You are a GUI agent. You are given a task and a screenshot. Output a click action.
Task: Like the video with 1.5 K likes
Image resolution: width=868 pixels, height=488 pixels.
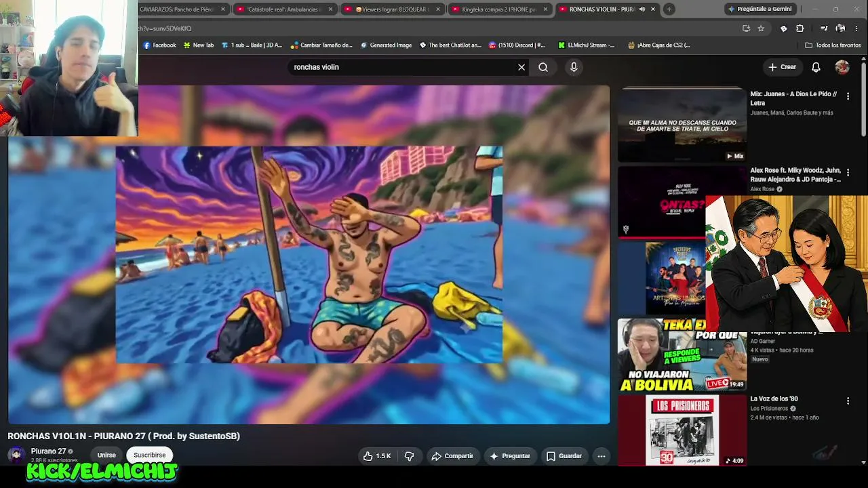[377, 456]
